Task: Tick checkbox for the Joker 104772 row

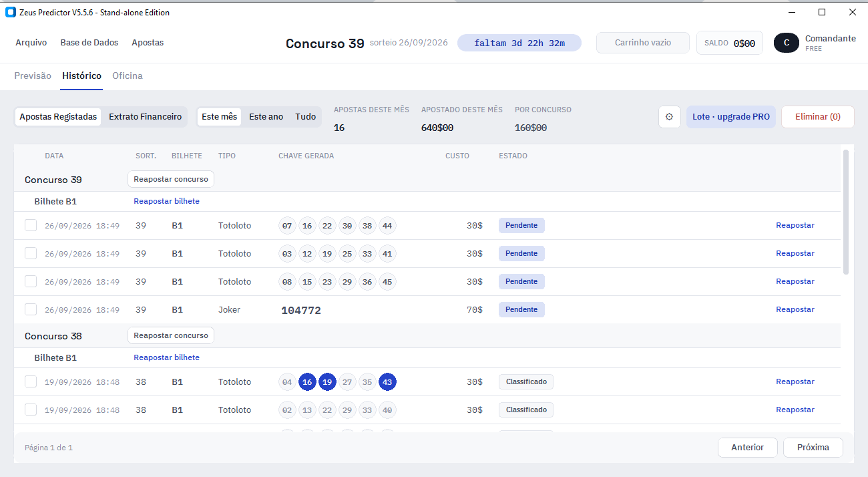Action: tap(31, 309)
